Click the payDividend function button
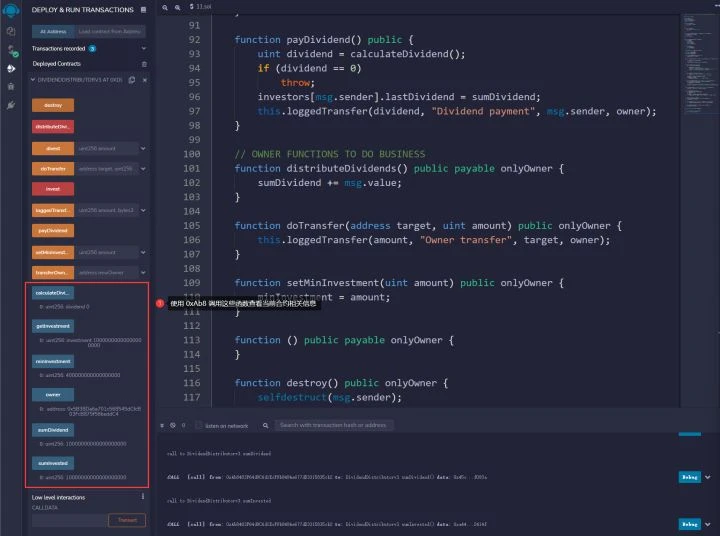Viewport: 720px width, 536px height. tap(53, 231)
